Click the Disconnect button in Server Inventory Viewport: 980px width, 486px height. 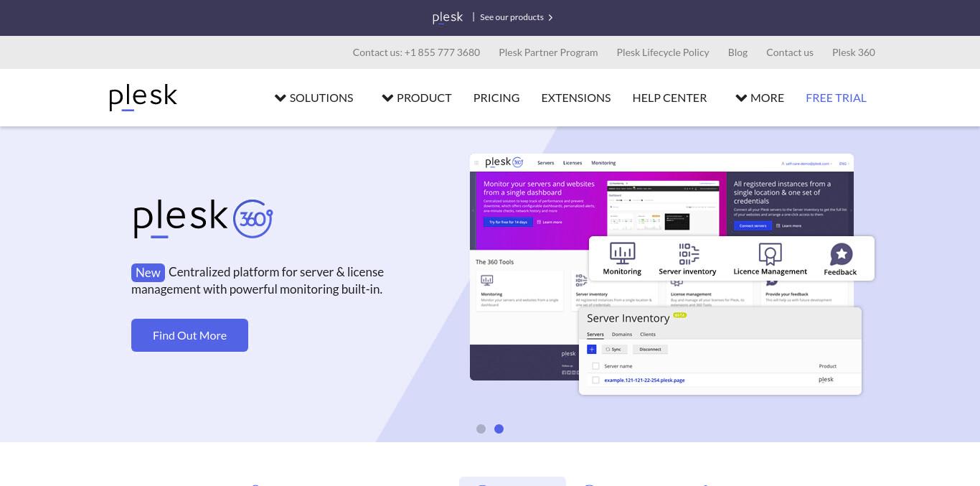point(650,349)
